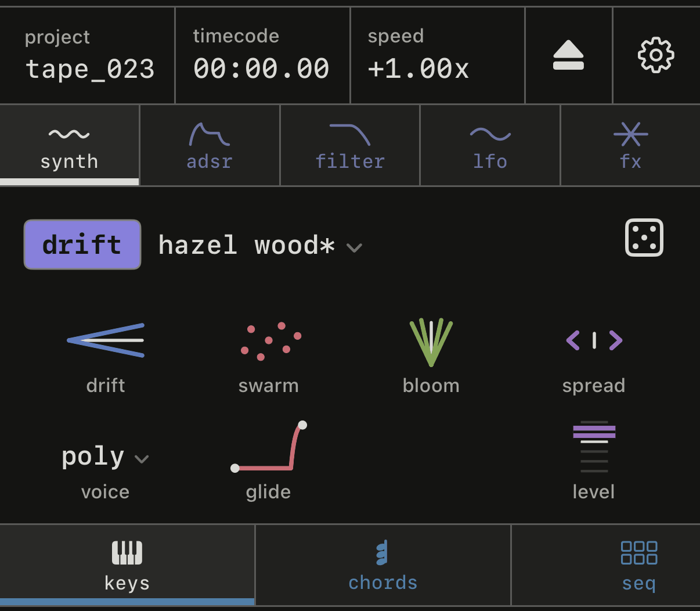Select the drift parameter icon
Viewport: 700px width, 611px height.
(106, 340)
